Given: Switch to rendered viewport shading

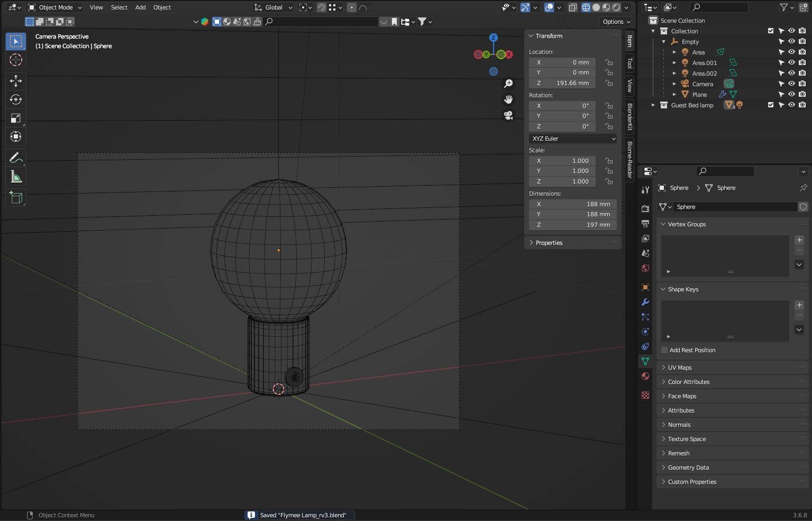Looking at the screenshot, I should [x=616, y=7].
